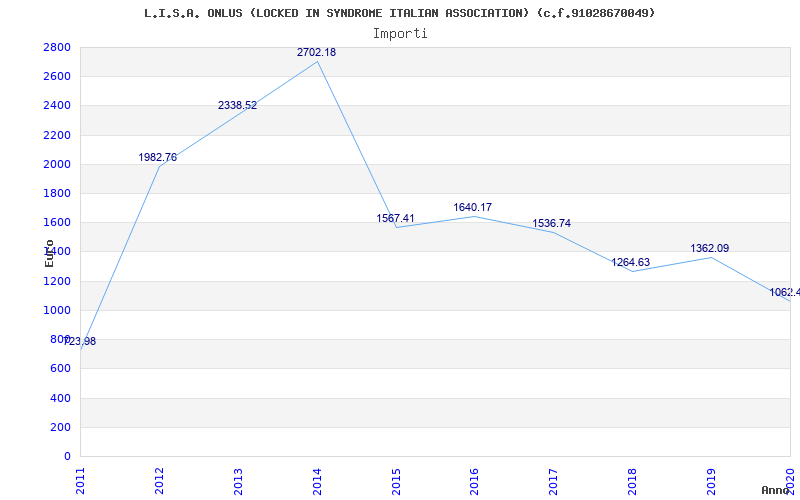The height and width of the screenshot is (500, 800).
Task: Click the x-axis year 2015
Action: (x=396, y=481)
